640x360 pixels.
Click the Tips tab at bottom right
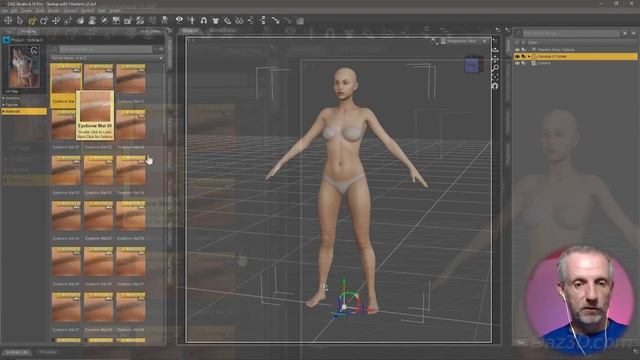pyautogui.click(x=520, y=342)
